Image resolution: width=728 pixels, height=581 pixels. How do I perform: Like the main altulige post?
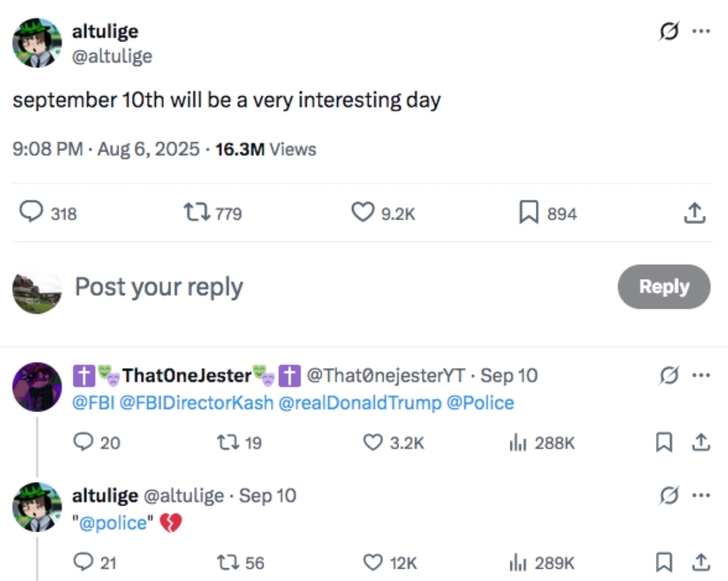click(363, 213)
